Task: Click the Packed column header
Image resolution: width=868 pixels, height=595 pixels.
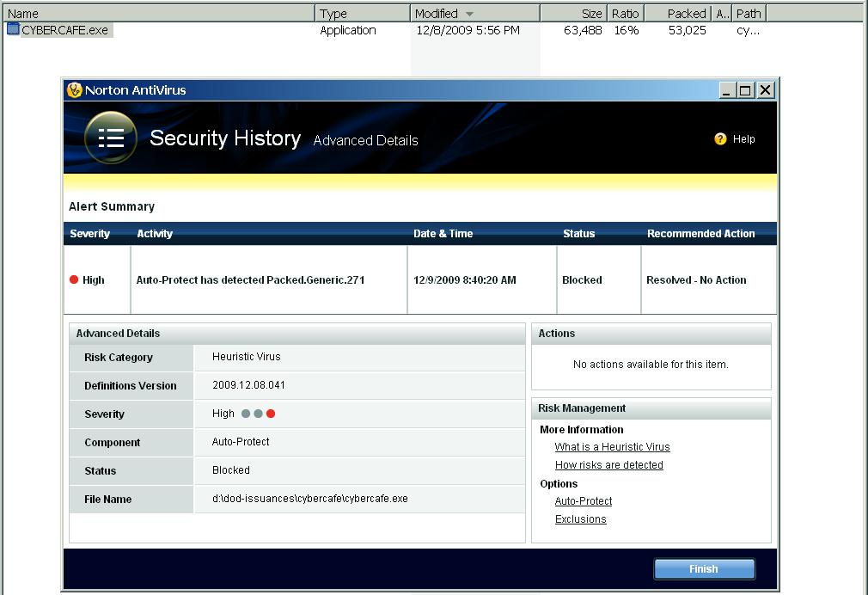Action: [x=686, y=14]
